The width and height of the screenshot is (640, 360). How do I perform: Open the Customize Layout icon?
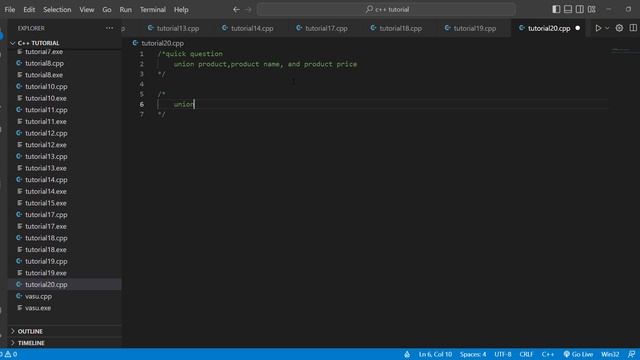[x=591, y=9]
